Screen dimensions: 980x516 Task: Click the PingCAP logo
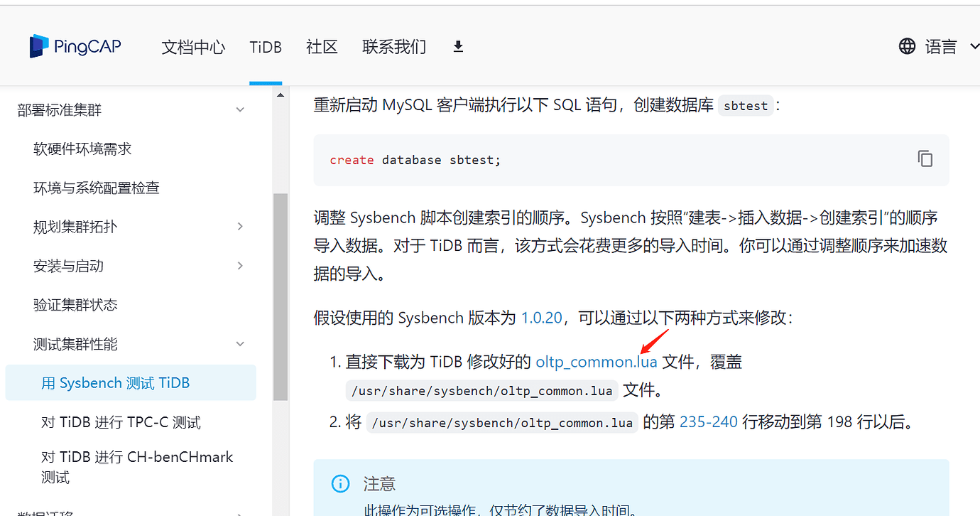[75, 47]
